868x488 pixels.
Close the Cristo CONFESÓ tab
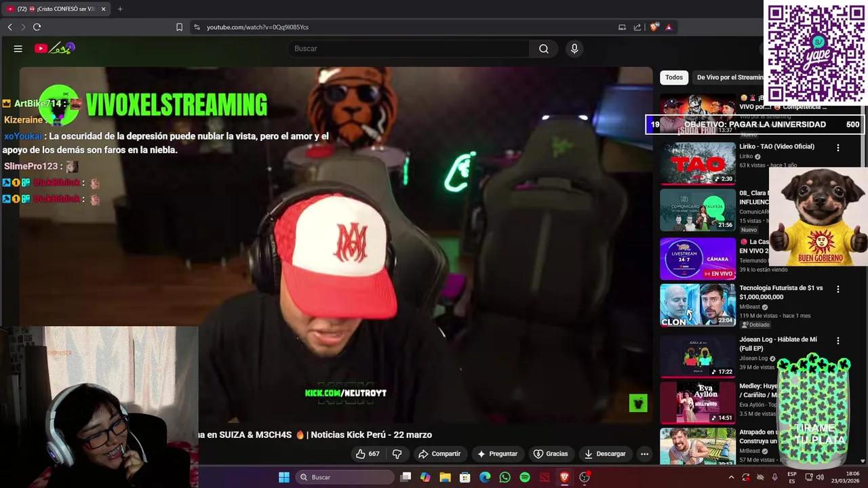(x=103, y=9)
